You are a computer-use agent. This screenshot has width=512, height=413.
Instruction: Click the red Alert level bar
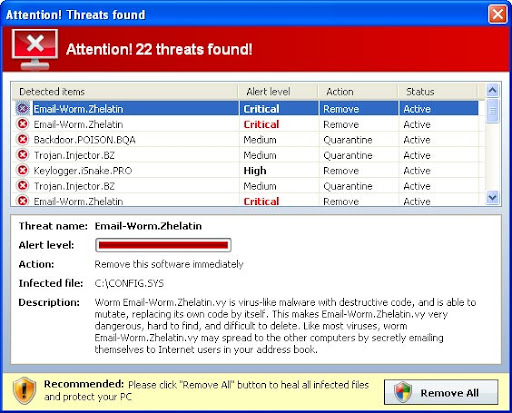point(163,245)
